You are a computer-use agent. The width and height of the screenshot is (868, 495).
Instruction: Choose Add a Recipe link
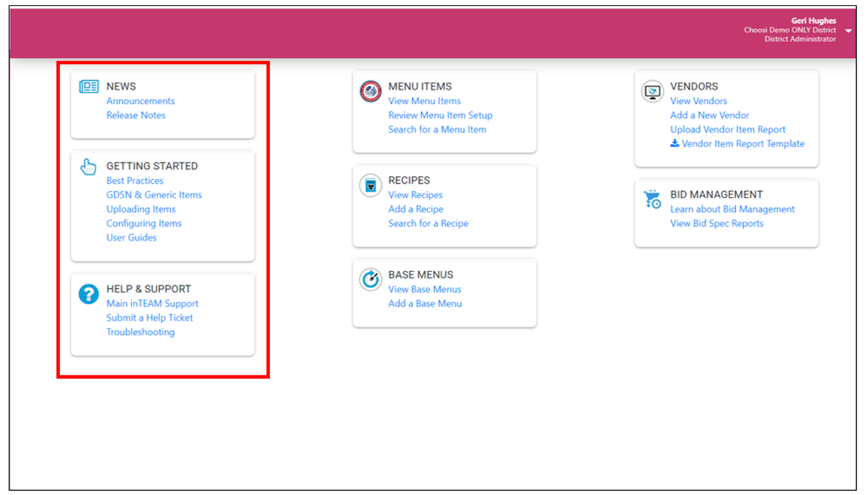(x=415, y=209)
